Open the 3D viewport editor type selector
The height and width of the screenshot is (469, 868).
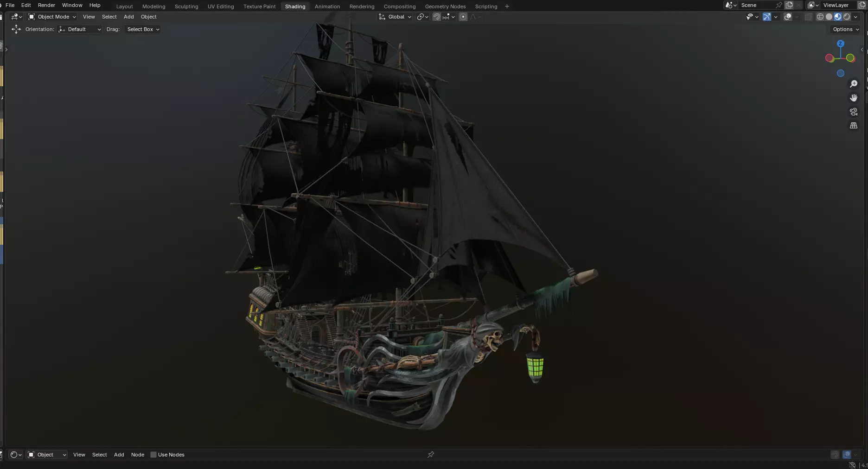[16, 17]
